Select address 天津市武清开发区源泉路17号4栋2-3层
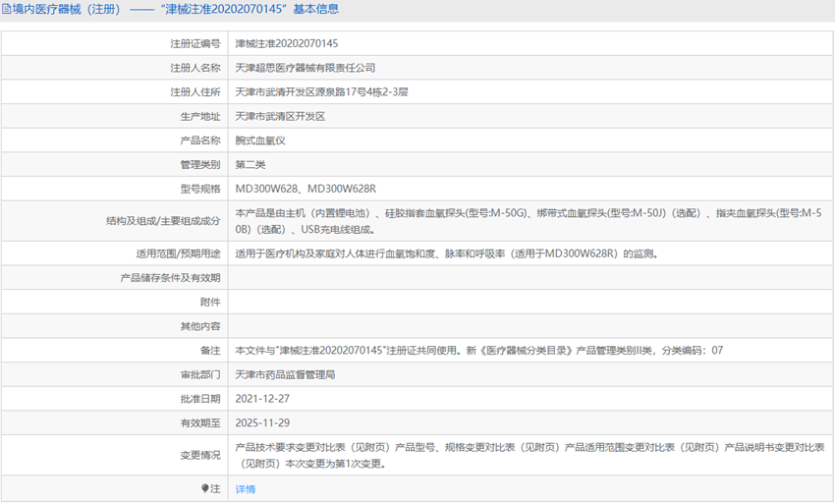 pyautogui.click(x=321, y=92)
